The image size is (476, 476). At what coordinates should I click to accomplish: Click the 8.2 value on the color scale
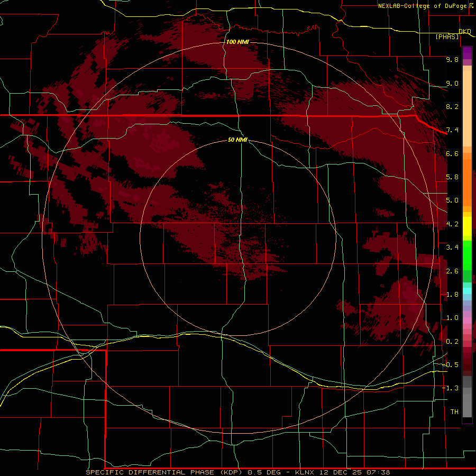coord(452,106)
